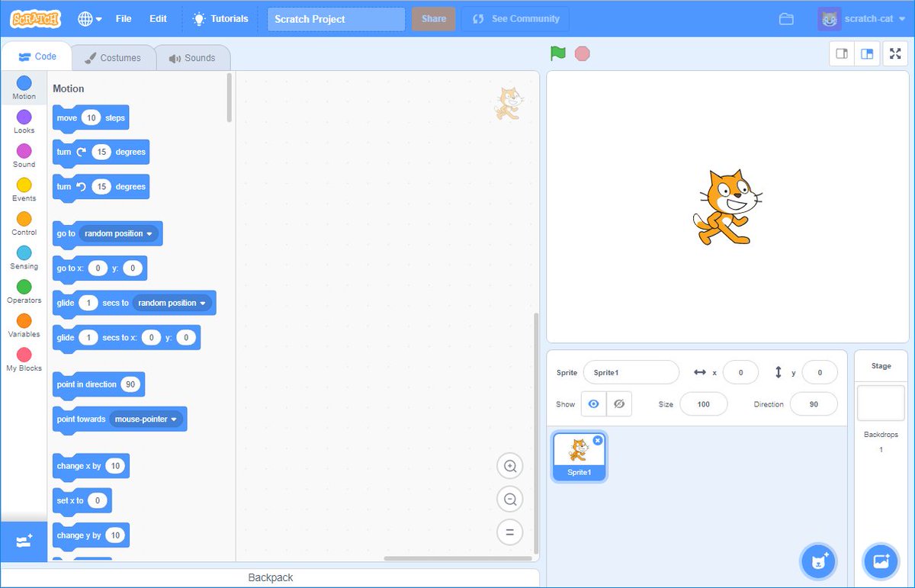The height and width of the screenshot is (588, 915).
Task: Zoom in on the code workspace
Action: (510, 466)
